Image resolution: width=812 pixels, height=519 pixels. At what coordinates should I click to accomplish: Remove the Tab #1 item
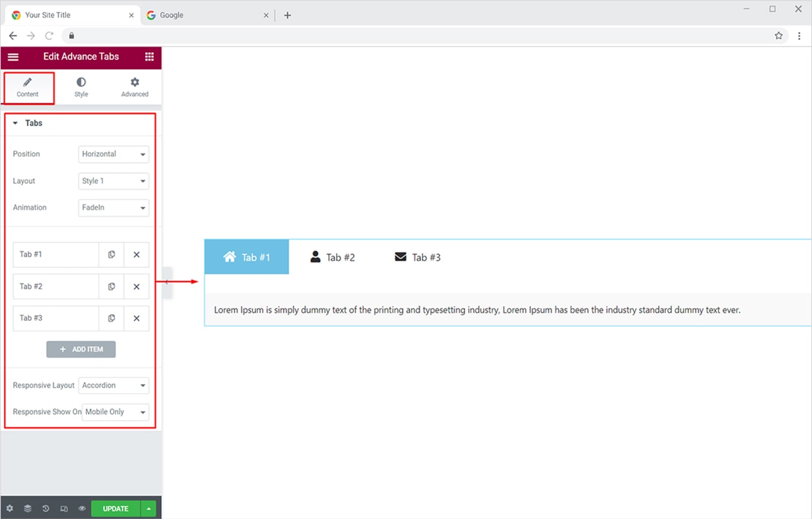[x=136, y=254]
